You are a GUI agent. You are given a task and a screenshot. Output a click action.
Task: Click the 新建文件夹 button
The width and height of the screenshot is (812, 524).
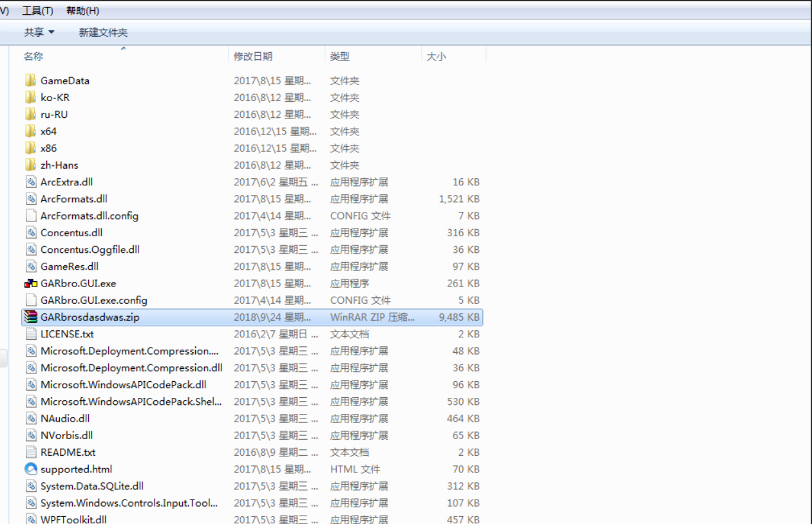102,32
